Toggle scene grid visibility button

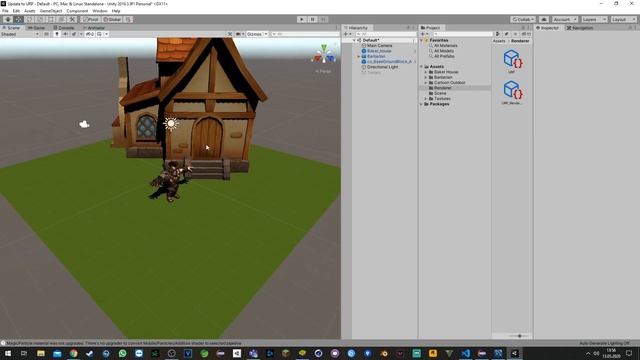pos(99,34)
